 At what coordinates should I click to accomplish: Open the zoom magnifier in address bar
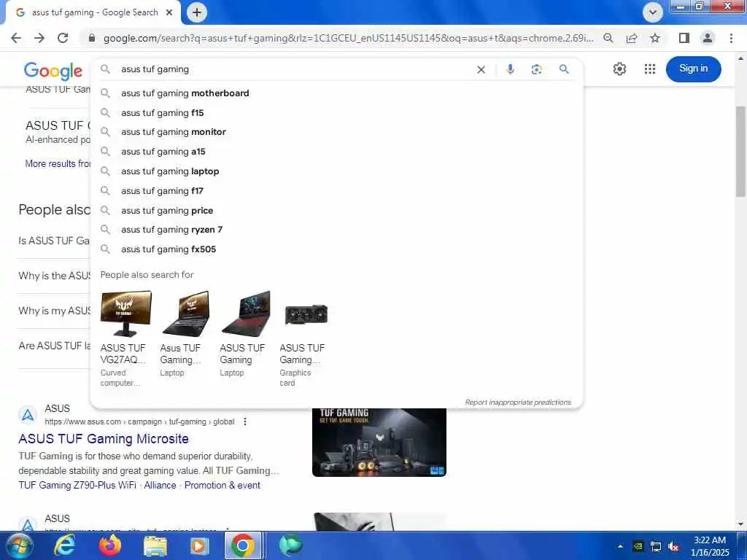coord(608,38)
